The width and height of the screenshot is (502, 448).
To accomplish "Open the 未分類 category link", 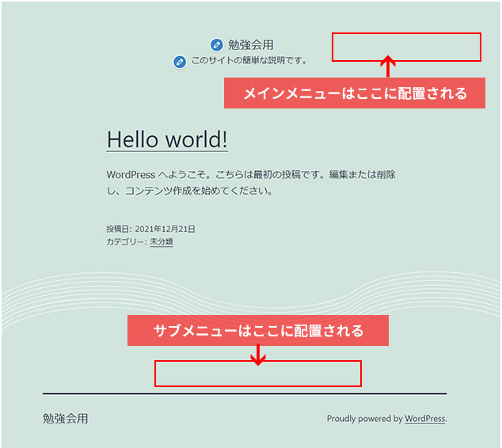I will (x=162, y=241).
